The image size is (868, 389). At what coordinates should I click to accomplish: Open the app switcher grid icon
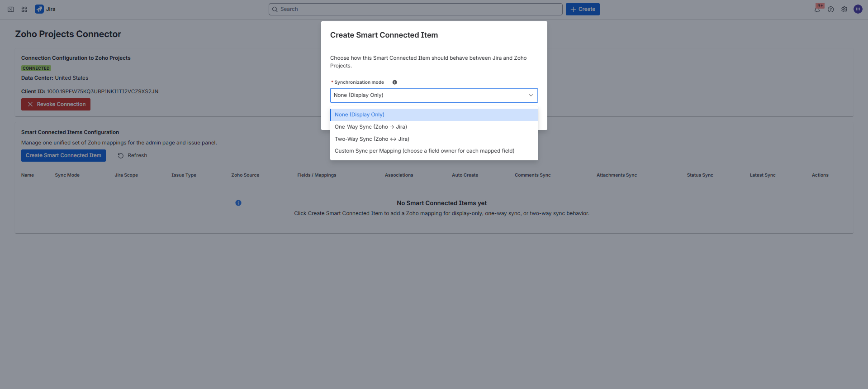coord(24,9)
